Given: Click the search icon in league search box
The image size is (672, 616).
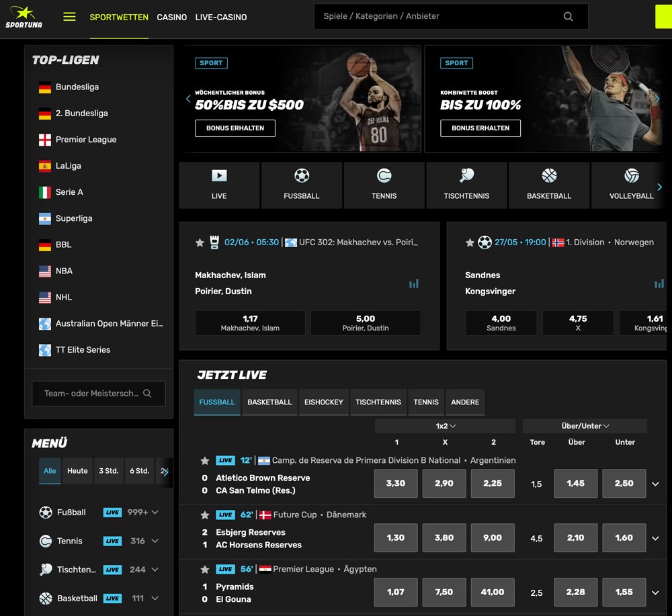Looking at the screenshot, I should tap(147, 393).
